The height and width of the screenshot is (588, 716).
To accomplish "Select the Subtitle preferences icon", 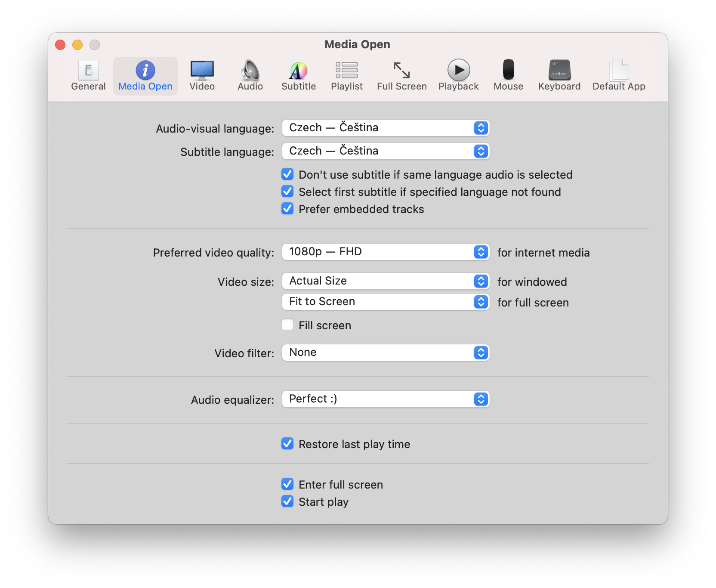I will point(298,76).
